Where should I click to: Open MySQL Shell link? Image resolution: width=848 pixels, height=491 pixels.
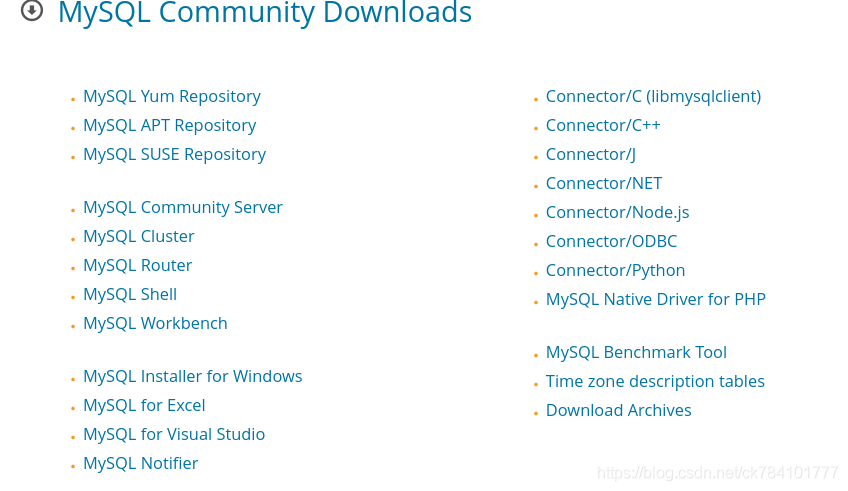pyautogui.click(x=130, y=295)
